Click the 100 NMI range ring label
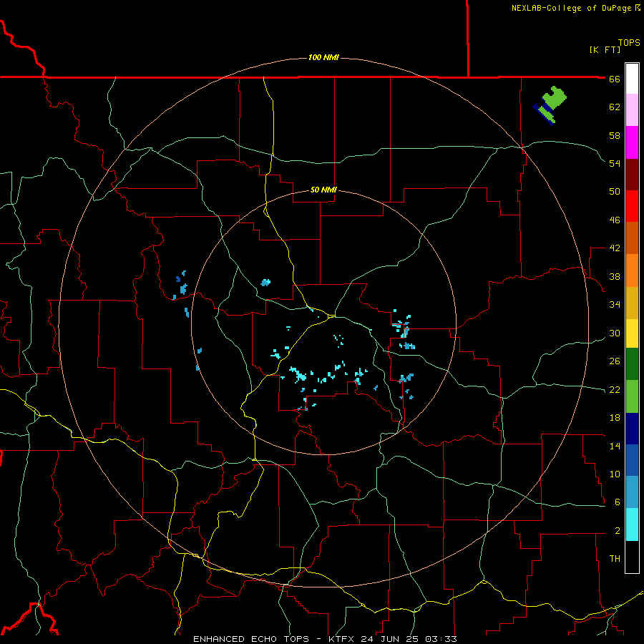The image size is (644, 644). (x=323, y=57)
